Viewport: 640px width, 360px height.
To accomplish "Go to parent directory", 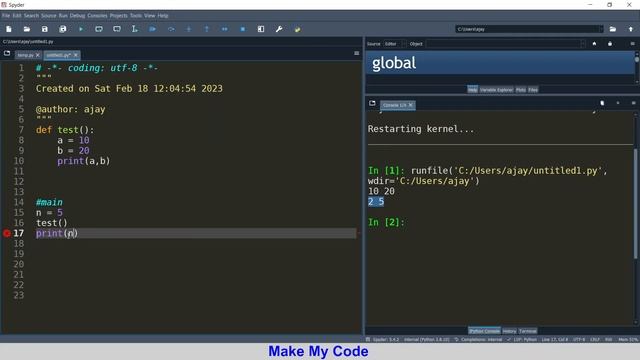I will click(x=631, y=29).
